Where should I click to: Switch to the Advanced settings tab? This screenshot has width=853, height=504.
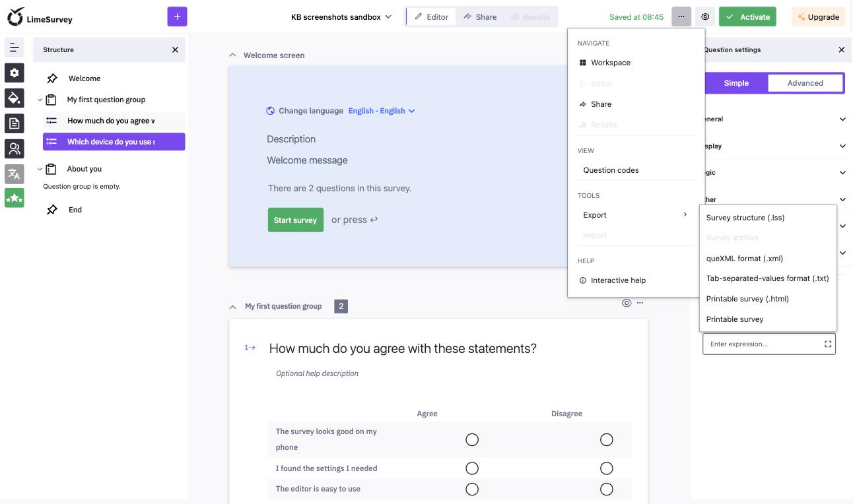pyautogui.click(x=805, y=83)
